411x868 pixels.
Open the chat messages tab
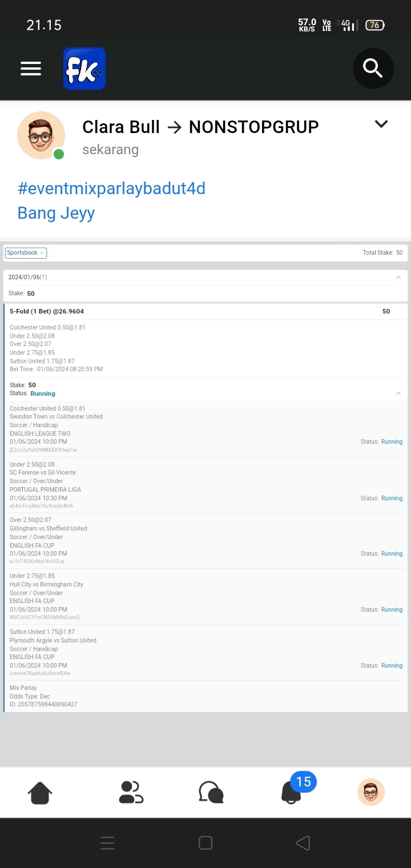coord(211,793)
